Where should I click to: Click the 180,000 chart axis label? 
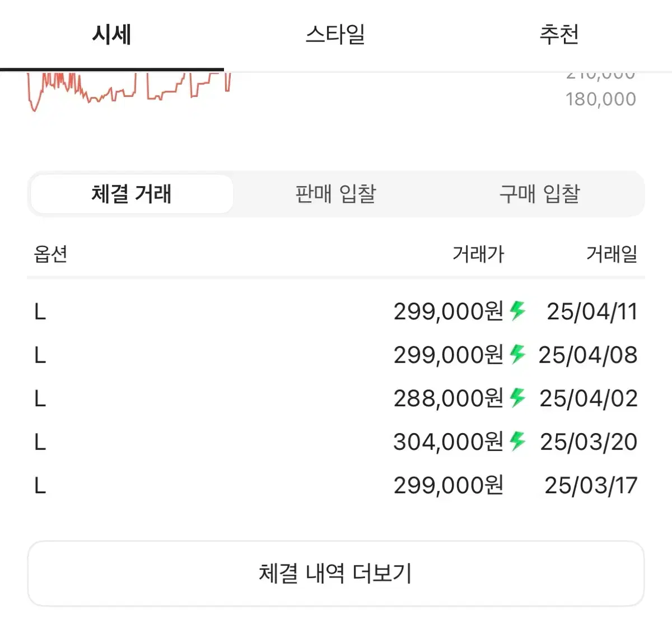[x=600, y=99]
